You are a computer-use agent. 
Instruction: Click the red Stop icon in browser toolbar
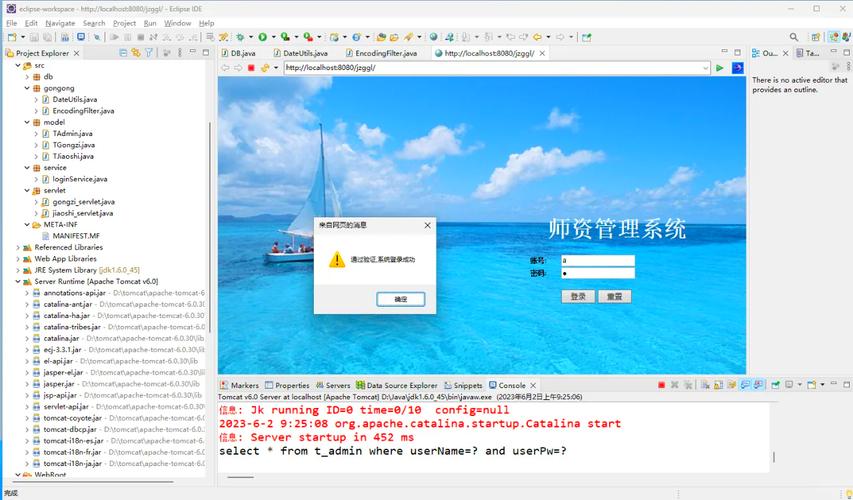click(x=251, y=68)
